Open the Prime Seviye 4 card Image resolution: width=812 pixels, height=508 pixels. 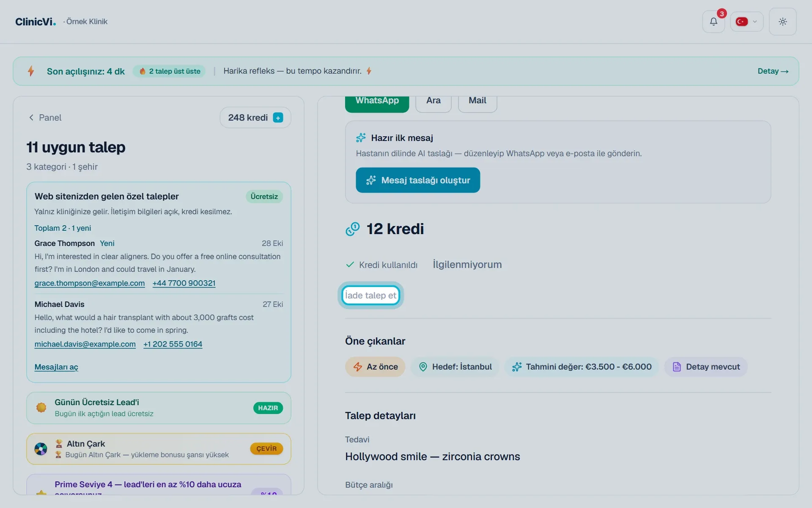point(159,484)
